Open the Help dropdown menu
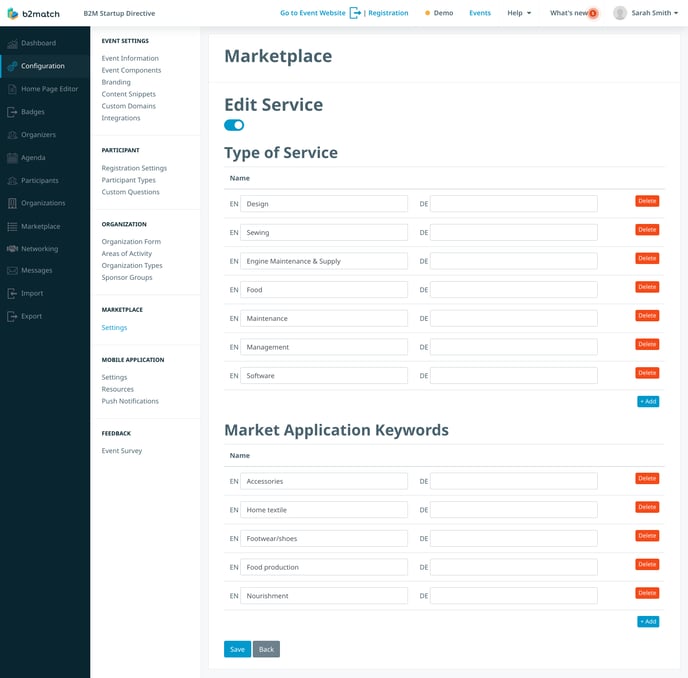Viewport: 688px width, 678px height. (518, 13)
